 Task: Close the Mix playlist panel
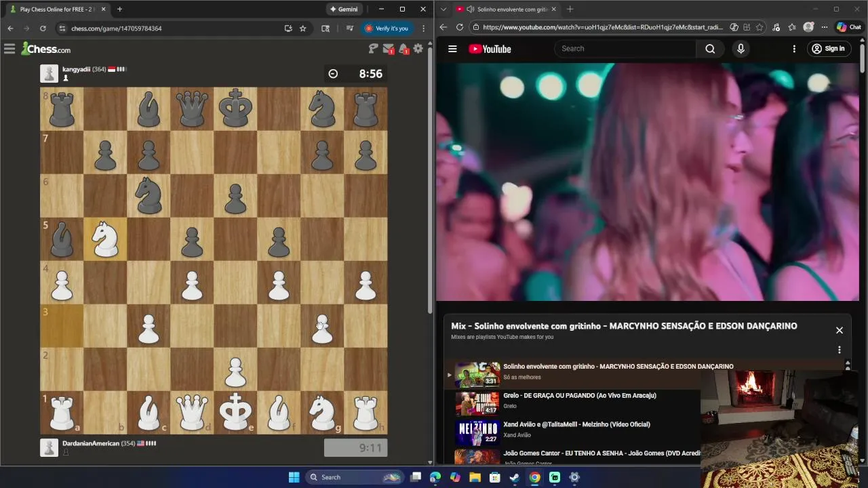pos(840,330)
